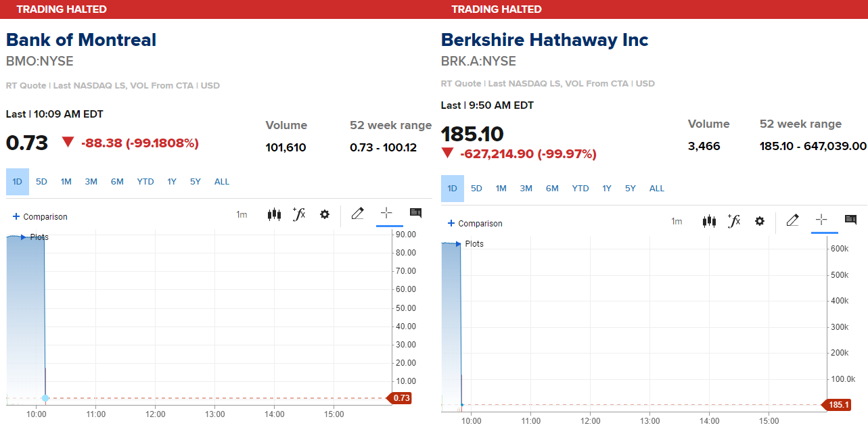Click the 101,610 volume value
This screenshot has height=436, width=868.
click(285, 147)
